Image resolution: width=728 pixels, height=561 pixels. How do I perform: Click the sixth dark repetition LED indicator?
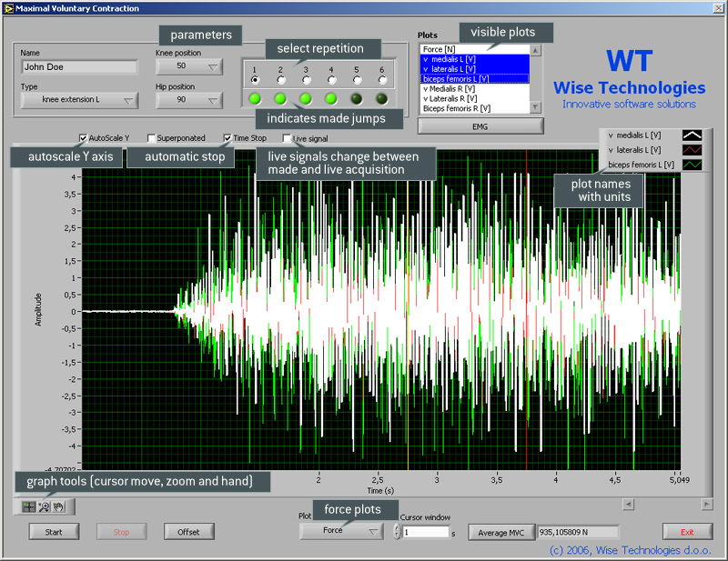tap(381, 98)
